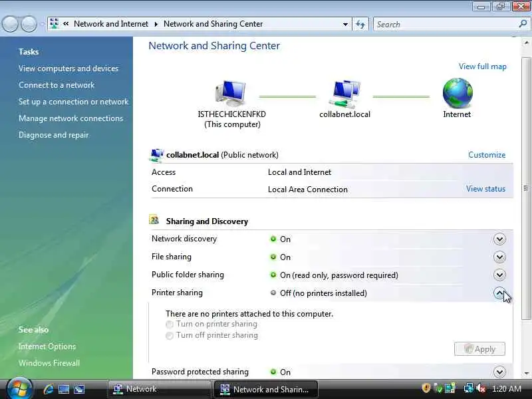
Task: Open Connect to a network
Action: tap(57, 85)
